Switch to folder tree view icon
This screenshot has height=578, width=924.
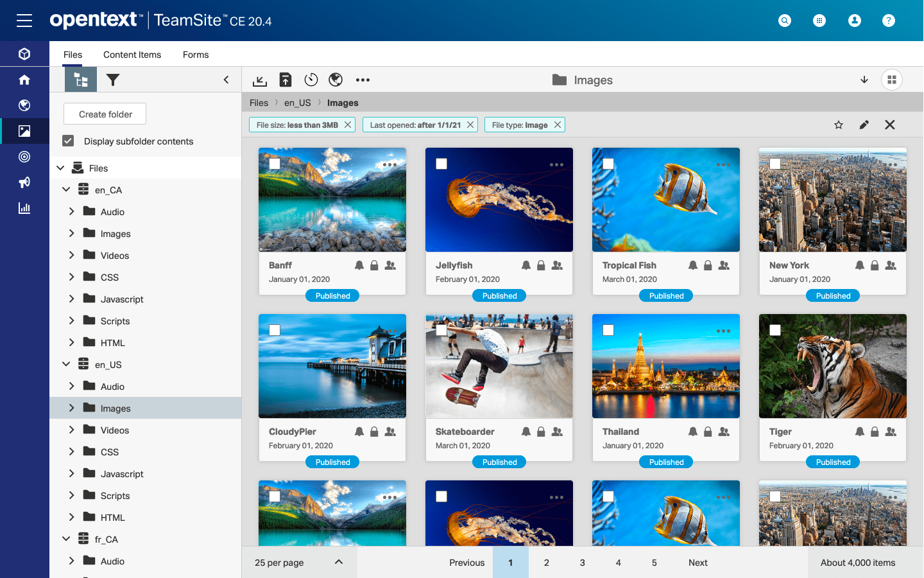tap(81, 80)
